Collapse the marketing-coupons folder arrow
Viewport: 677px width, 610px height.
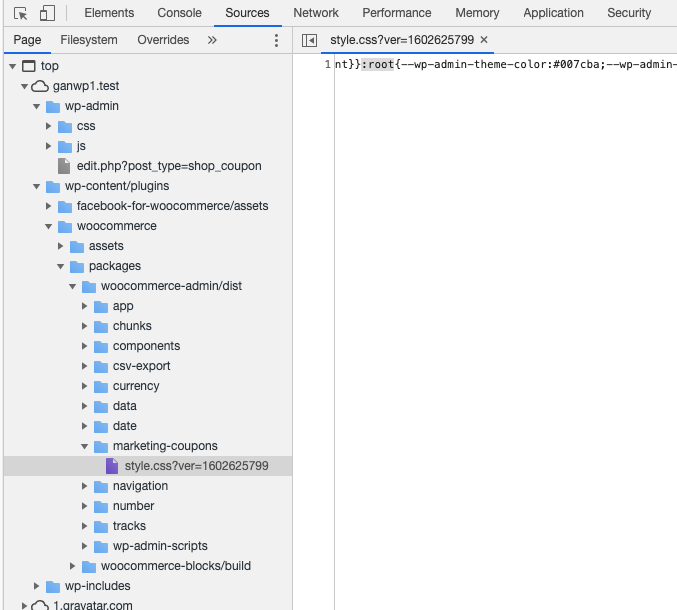pyautogui.click(x=85, y=446)
